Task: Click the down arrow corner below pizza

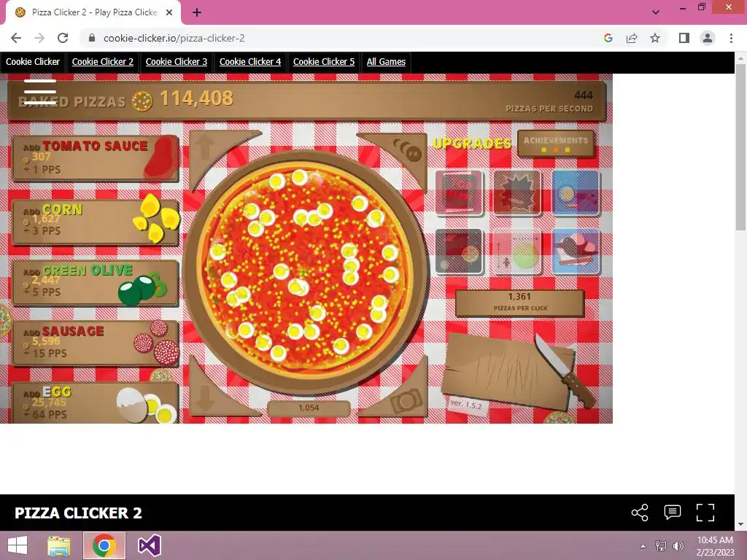Action: pos(205,397)
